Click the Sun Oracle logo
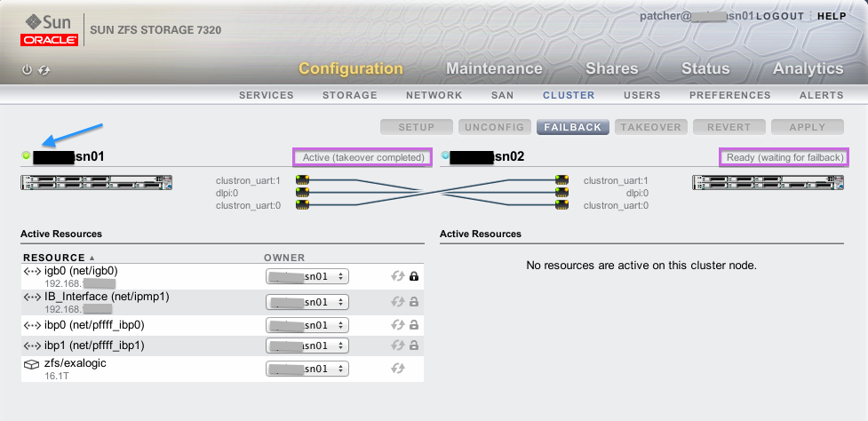868x421 pixels. 49,30
